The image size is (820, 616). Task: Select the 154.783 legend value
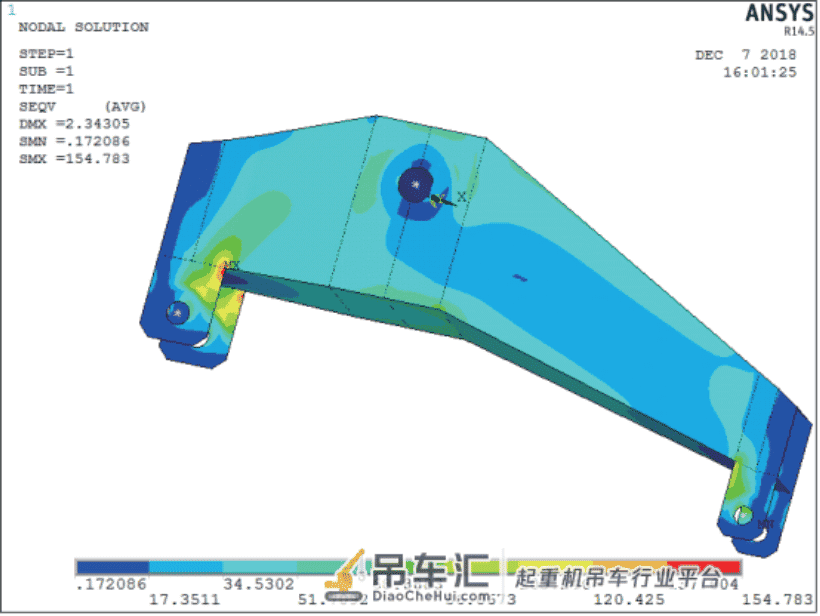[778, 599]
